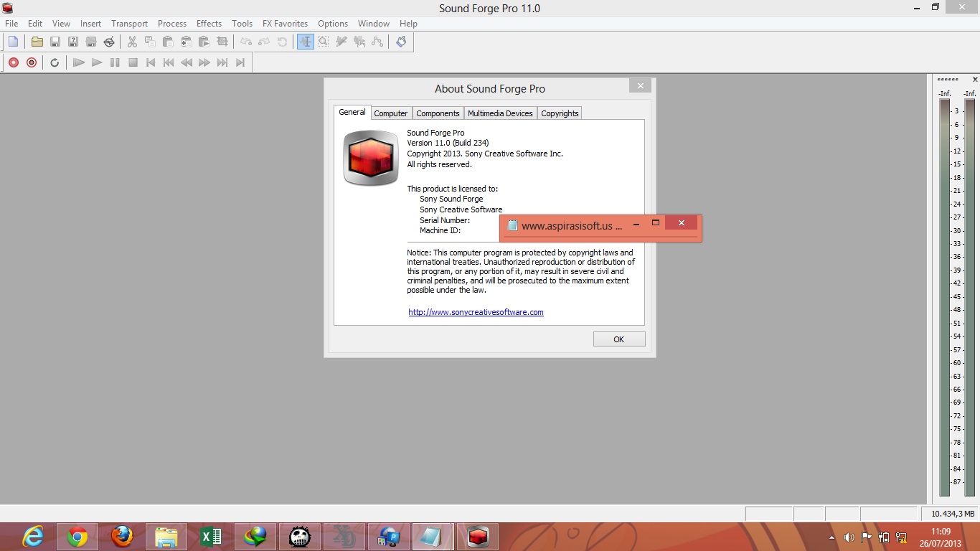Close the channel meters panel
Screen dimensions: 980x551
click(x=975, y=80)
